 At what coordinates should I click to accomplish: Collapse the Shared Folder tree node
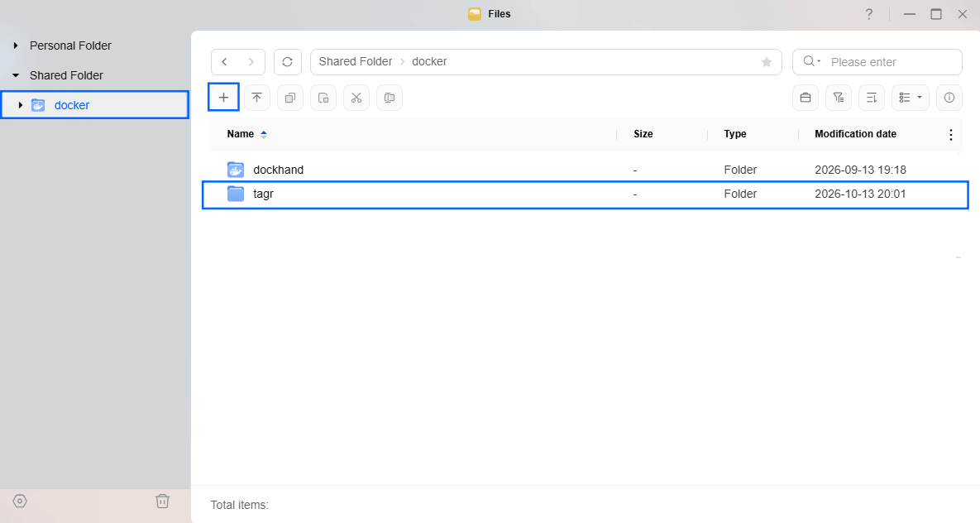point(16,75)
